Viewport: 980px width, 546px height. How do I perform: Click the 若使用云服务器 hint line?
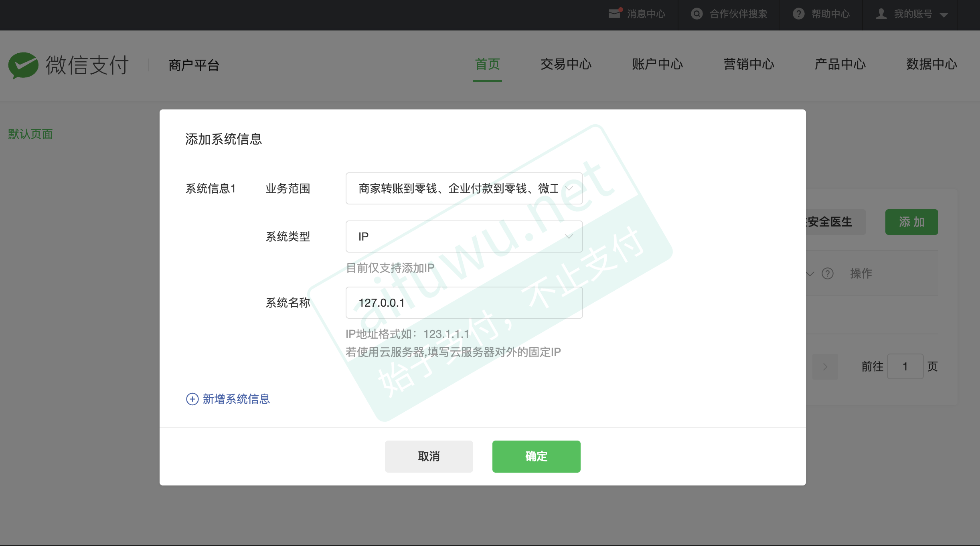pos(453,352)
